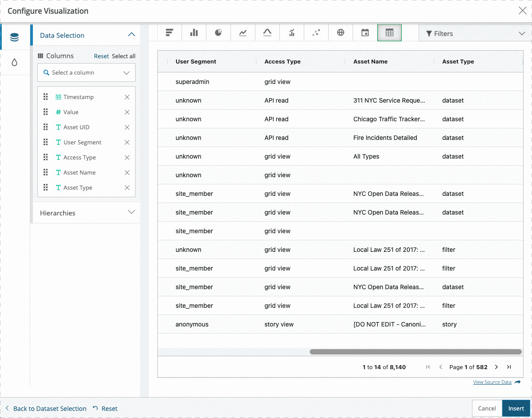Select the horizontal bar chart type
This screenshot has width=532, height=418.
coord(169,32)
